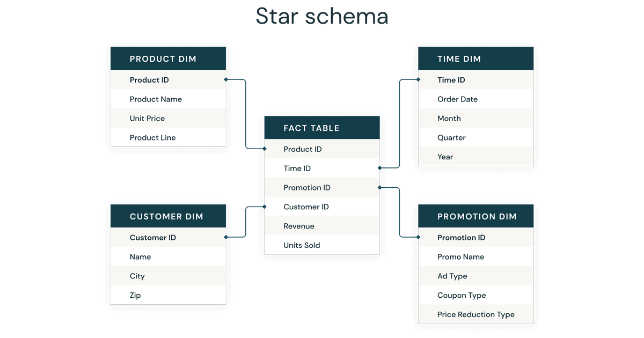Image resolution: width=644 pixels, height=338 pixels.
Task: Select the Quarter row in Time Dim
Action: pos(451,138)
